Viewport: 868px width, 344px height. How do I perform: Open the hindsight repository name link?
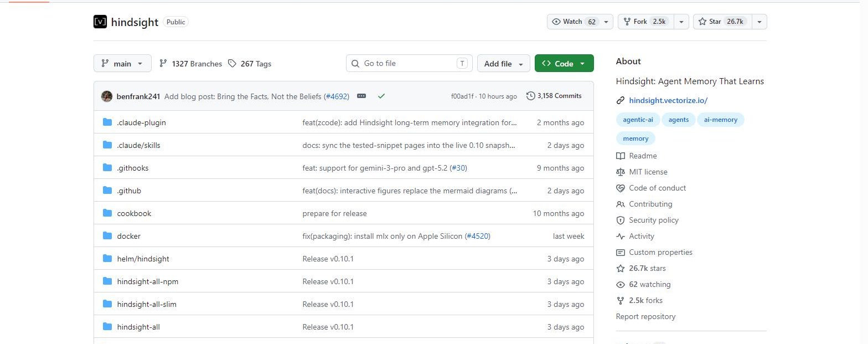coord(135,22)
